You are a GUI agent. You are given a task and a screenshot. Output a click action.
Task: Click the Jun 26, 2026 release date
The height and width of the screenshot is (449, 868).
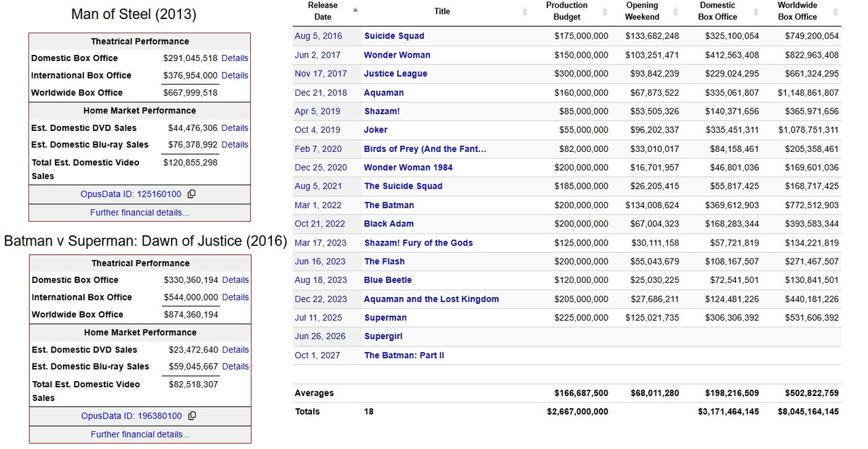320,336
